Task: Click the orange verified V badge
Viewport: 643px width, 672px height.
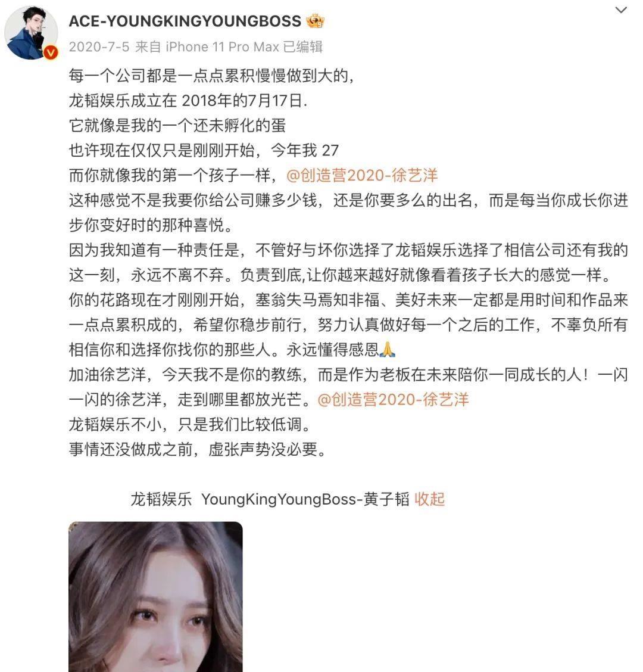Action: tap(51, 52)
